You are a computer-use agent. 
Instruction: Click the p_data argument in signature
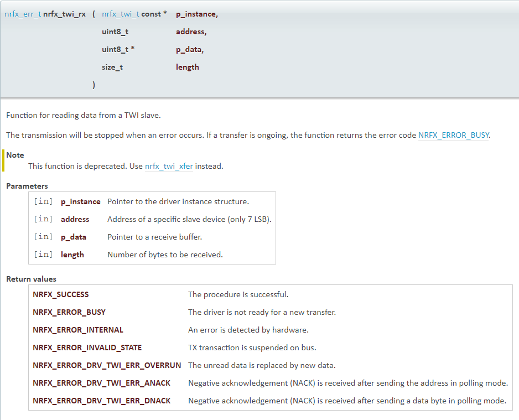tap(189, 49)
